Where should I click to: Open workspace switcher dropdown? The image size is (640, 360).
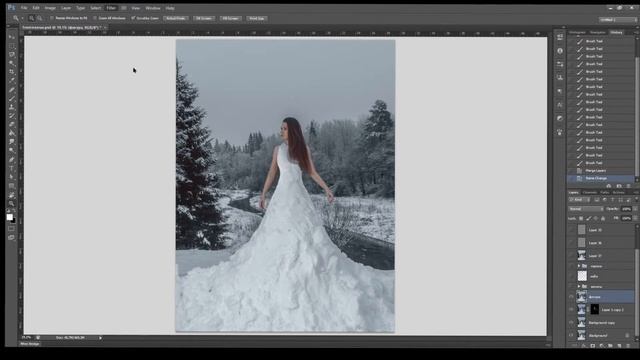pos(618,20)
